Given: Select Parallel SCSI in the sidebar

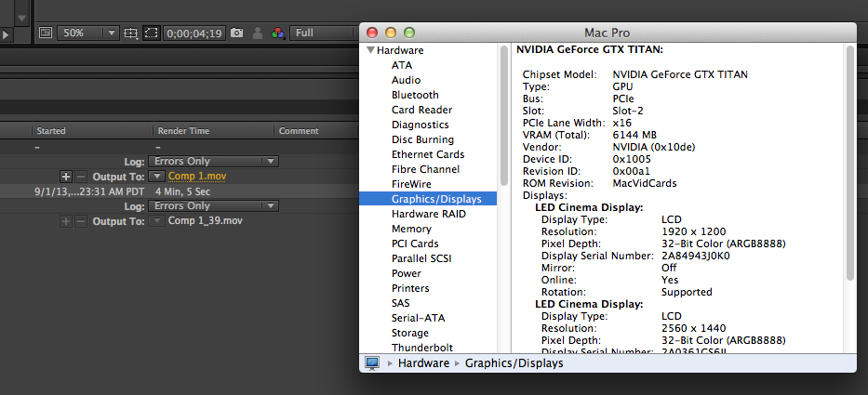Looking at the screenshot, I should click(421, 259).
